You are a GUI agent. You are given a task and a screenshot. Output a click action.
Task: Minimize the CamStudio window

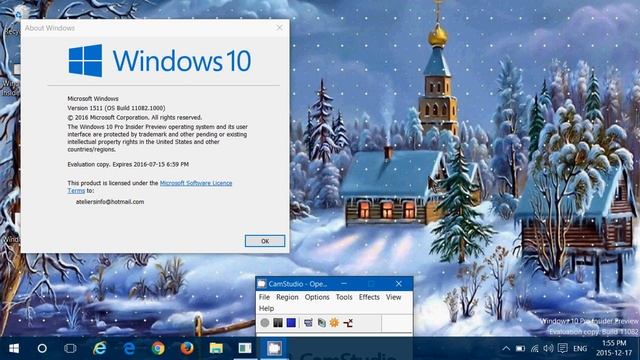[344, 284]
